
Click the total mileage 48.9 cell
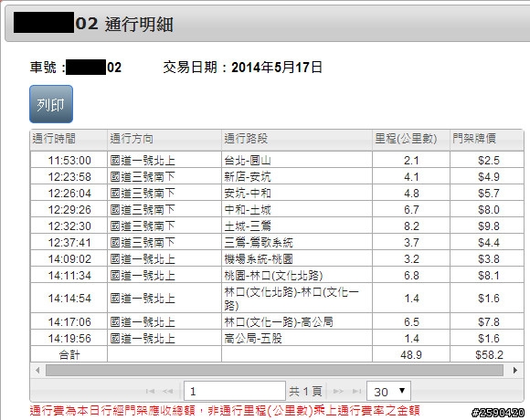pos(411,355)
